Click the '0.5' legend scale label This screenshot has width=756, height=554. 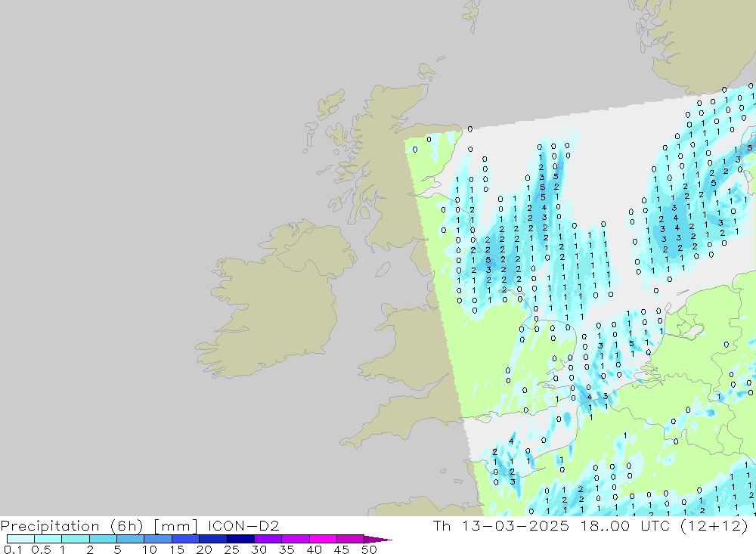click(41, 549)
